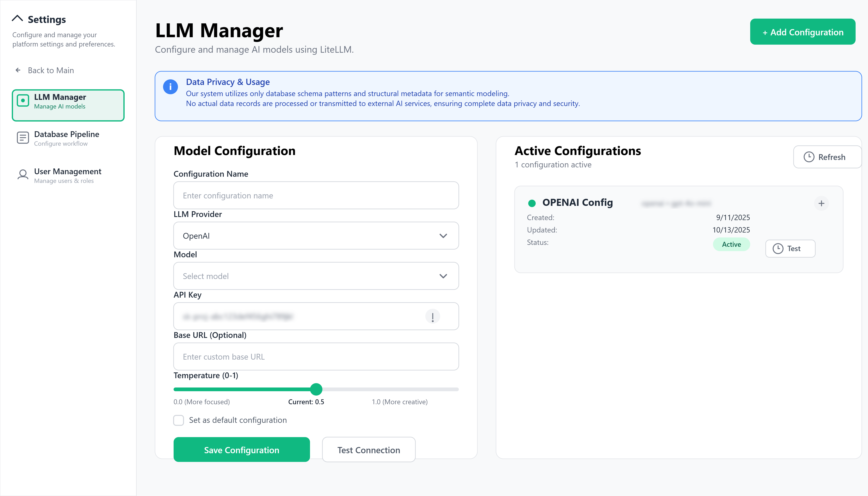Click the filled green part of Temperature slider track
868x496 pixels.
(x=242, y=389)
